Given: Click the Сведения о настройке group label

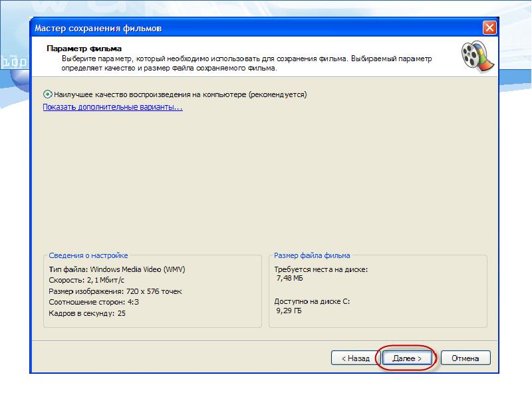Looking at the screenshot, I should point(88,255).
